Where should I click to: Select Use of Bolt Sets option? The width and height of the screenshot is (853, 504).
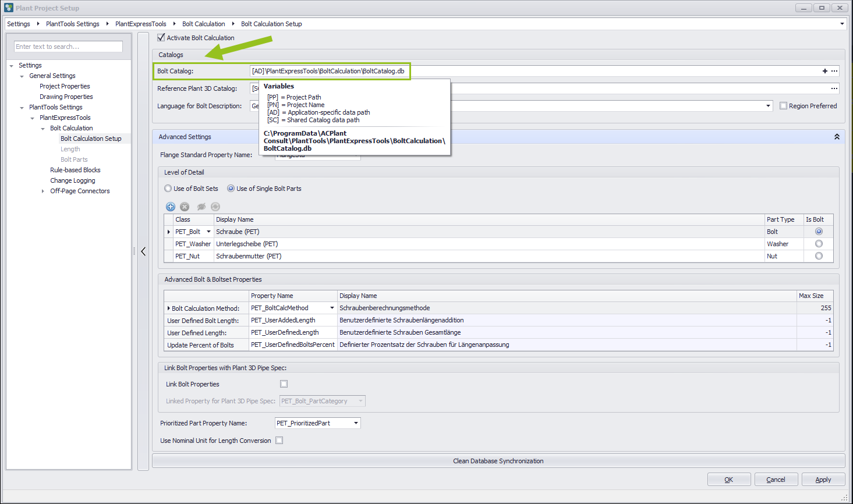pos(168,189)
